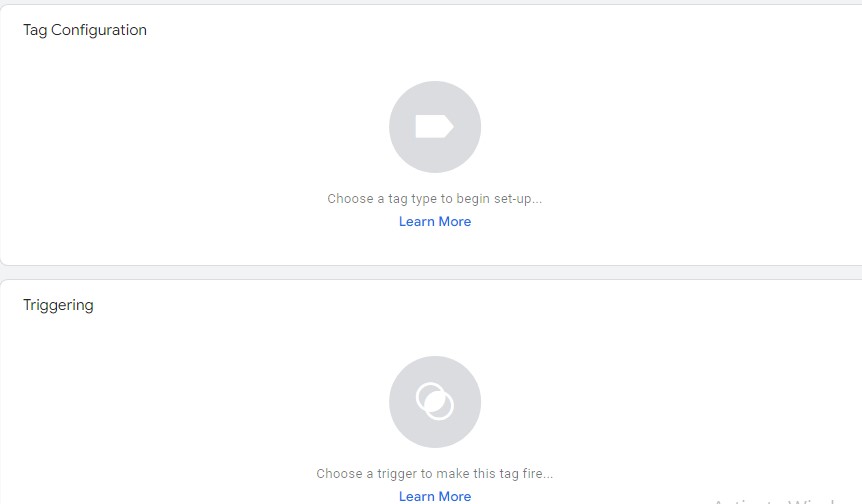Click the Triggering heading
The width and height of the screenshot is (862, 504).
[x=58, y=305]
